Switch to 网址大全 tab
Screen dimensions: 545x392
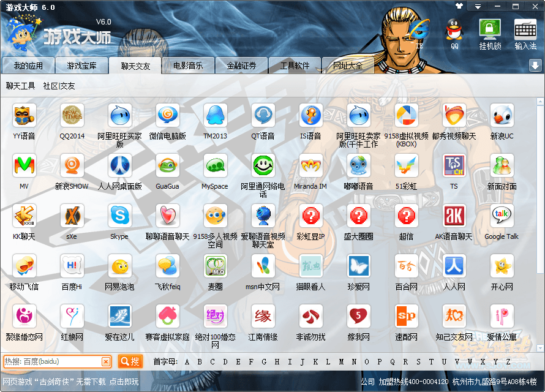[348, 66]
